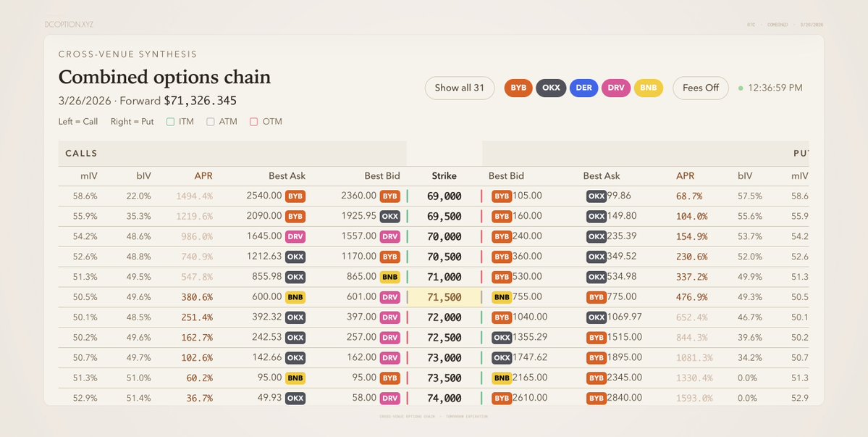Click the Show all 31 button
This screenshot has width=868, height=437.
pos(460,88)
